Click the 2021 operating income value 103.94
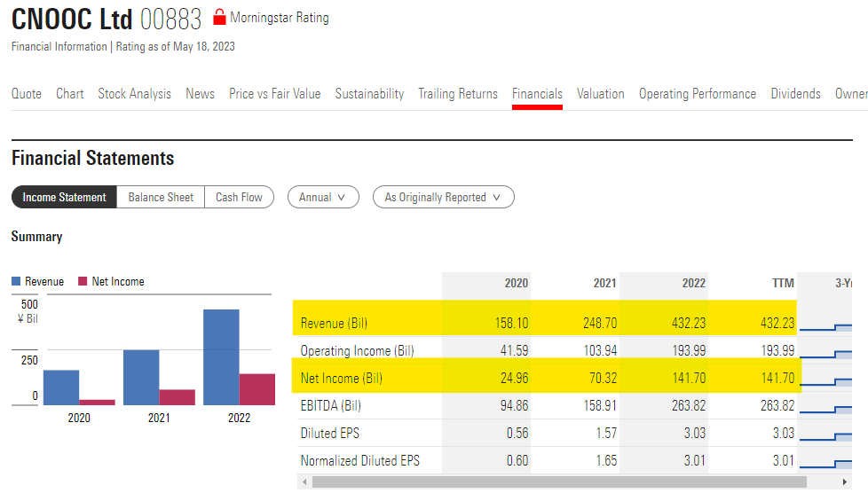This screenshot has height=501, width=868. [600, 350]
